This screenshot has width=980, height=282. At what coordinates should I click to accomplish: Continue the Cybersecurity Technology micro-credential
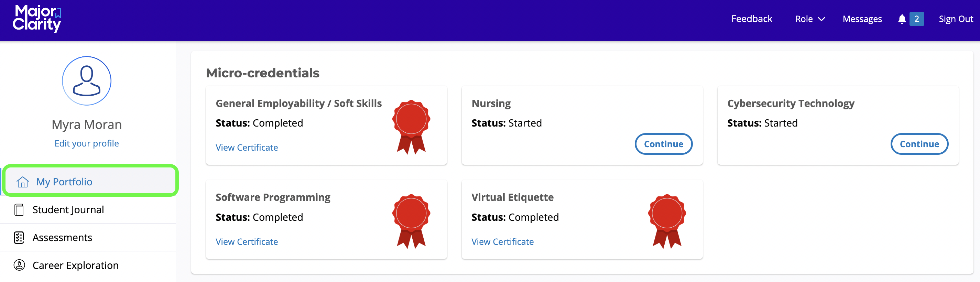919,144
